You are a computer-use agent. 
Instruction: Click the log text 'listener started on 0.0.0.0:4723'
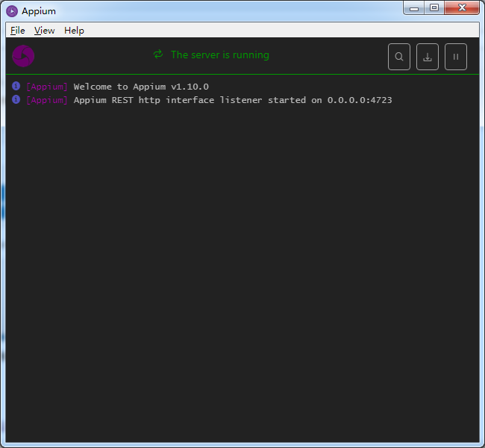pos(306,100)
